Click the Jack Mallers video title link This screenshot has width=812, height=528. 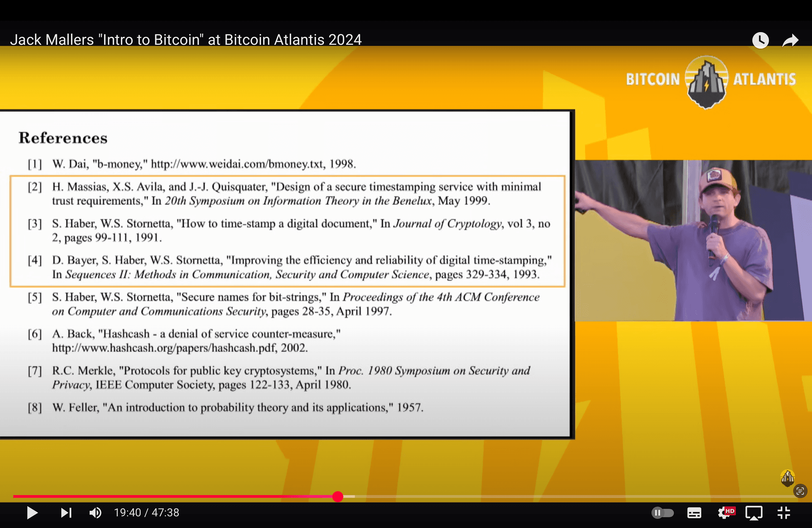pos(186,40)
